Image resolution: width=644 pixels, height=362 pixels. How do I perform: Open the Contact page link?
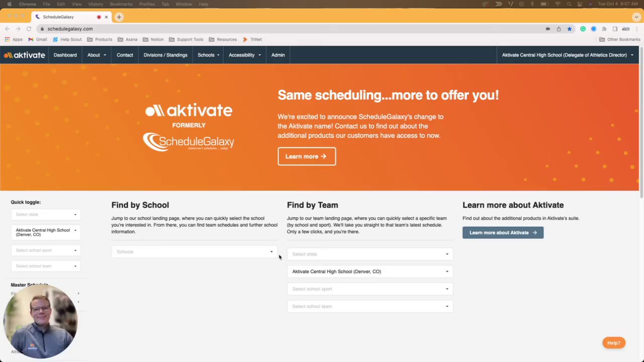click(125, 55)
